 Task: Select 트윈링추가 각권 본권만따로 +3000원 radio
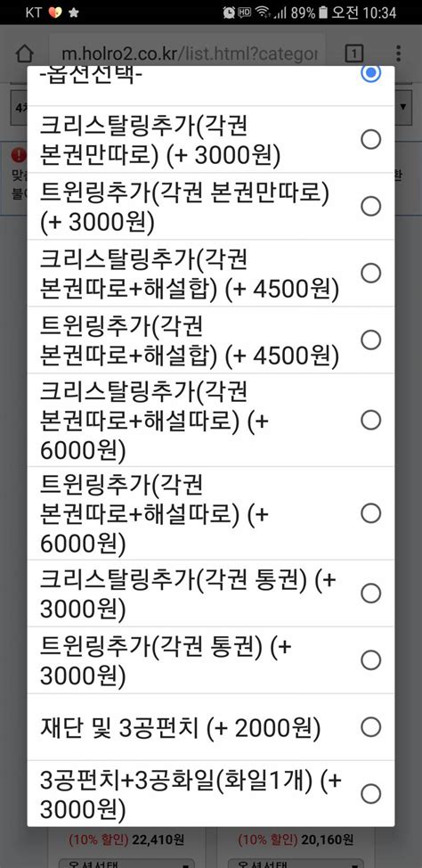[370, 206]
